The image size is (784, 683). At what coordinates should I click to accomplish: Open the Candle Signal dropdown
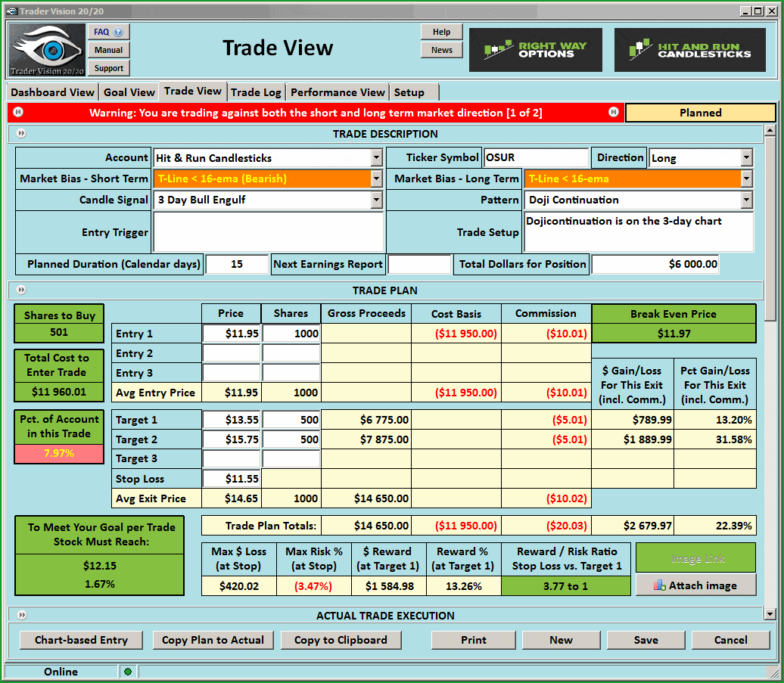[x=377, y=200]
